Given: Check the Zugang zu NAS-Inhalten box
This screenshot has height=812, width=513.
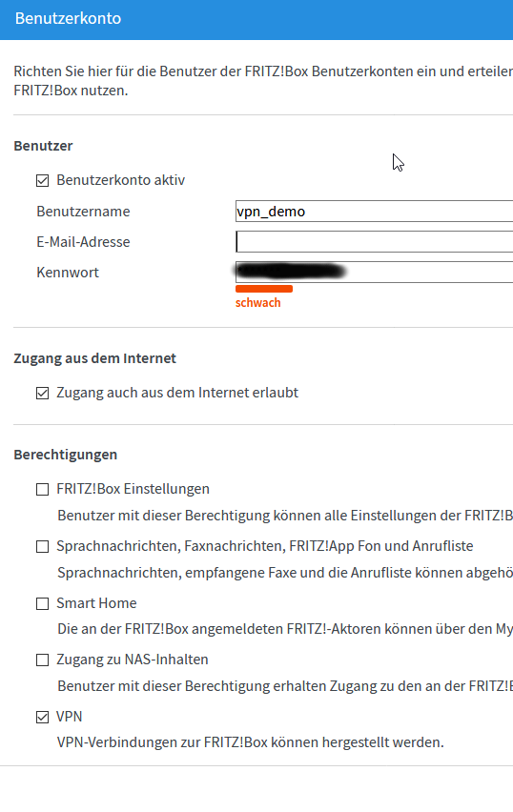Looking at the screenshot, I should tap(43, 660).
